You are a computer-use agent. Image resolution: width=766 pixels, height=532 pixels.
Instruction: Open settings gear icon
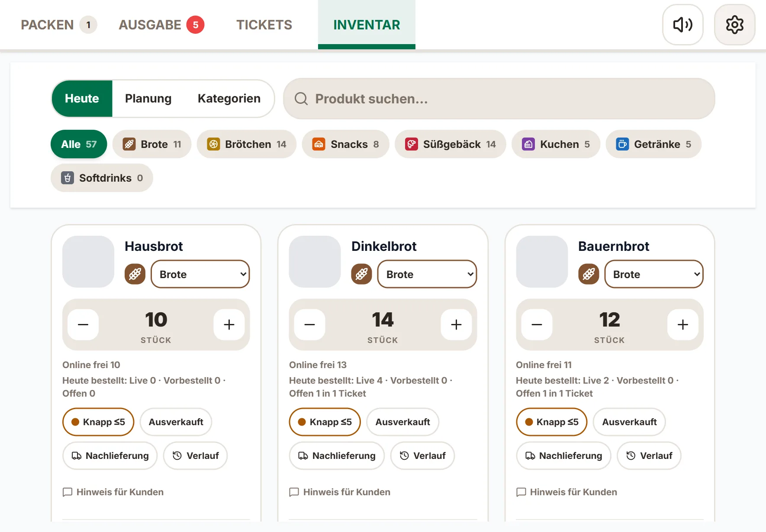(x=734, y=25)
